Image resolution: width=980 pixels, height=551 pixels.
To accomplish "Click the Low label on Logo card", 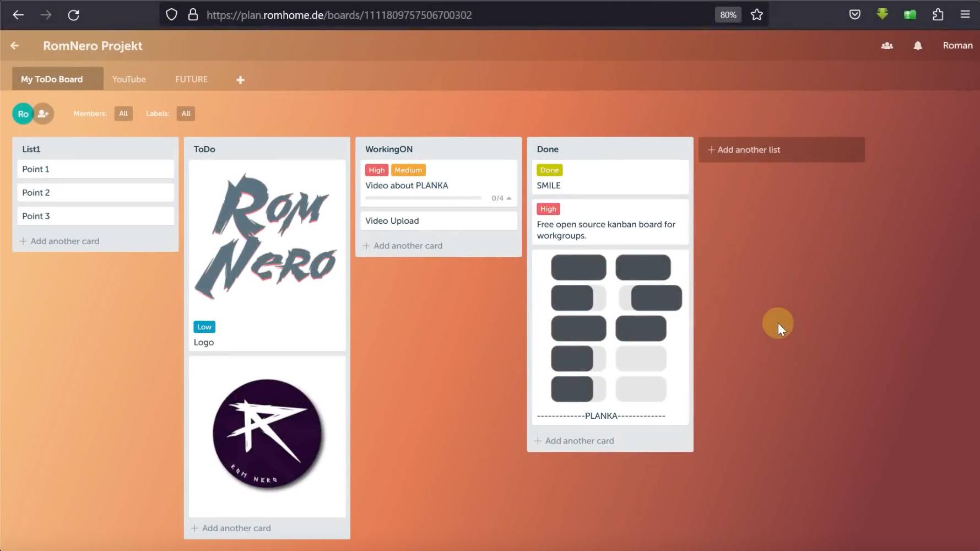I will [204, 327].
